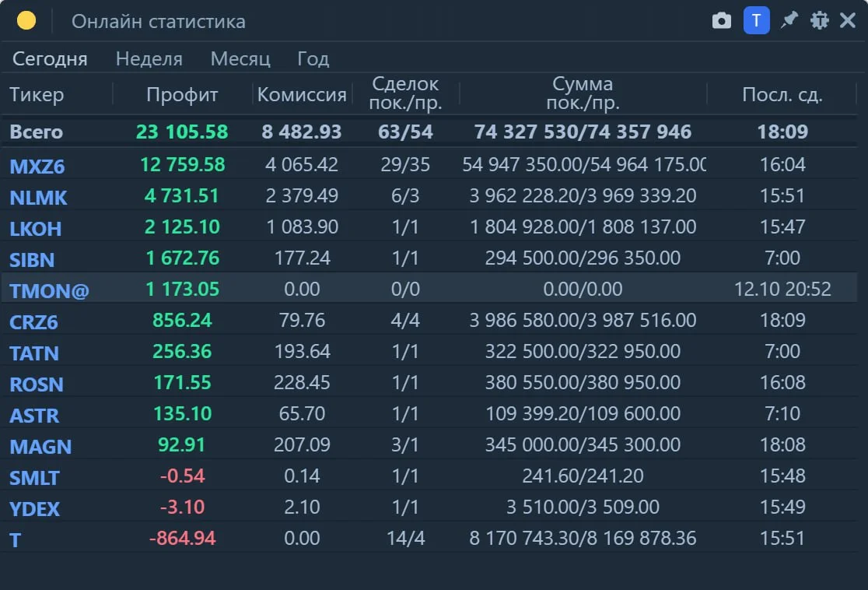Open the Месяц tab

tap(240, 58)
